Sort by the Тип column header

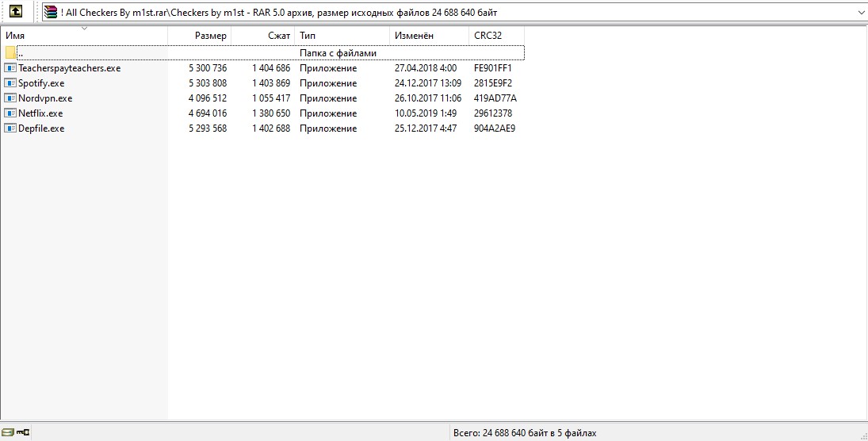pos(342,36)
